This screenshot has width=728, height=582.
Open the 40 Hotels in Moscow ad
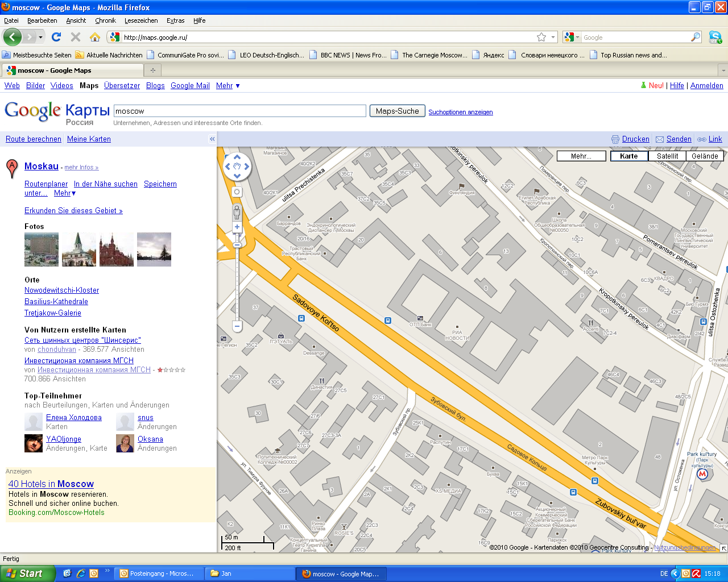(x=51, y=484)
